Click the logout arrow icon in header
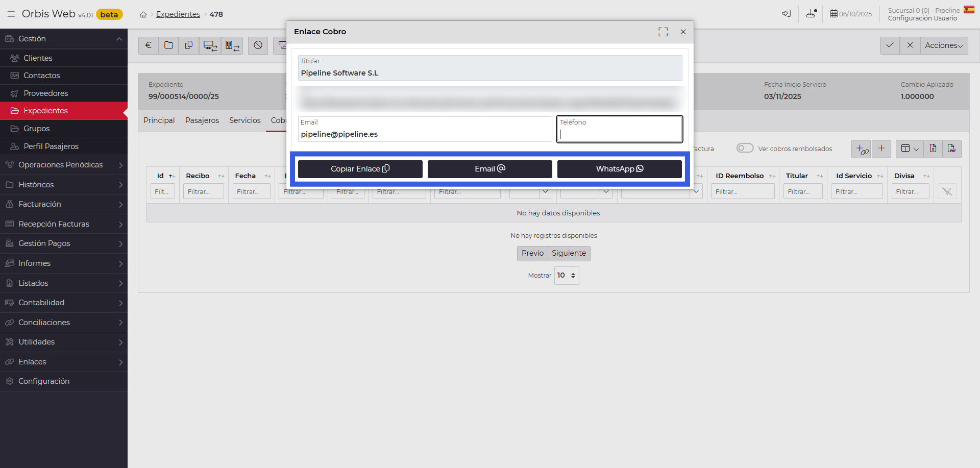The height and width of the screenshot is (468, 980). click(787, 14)
